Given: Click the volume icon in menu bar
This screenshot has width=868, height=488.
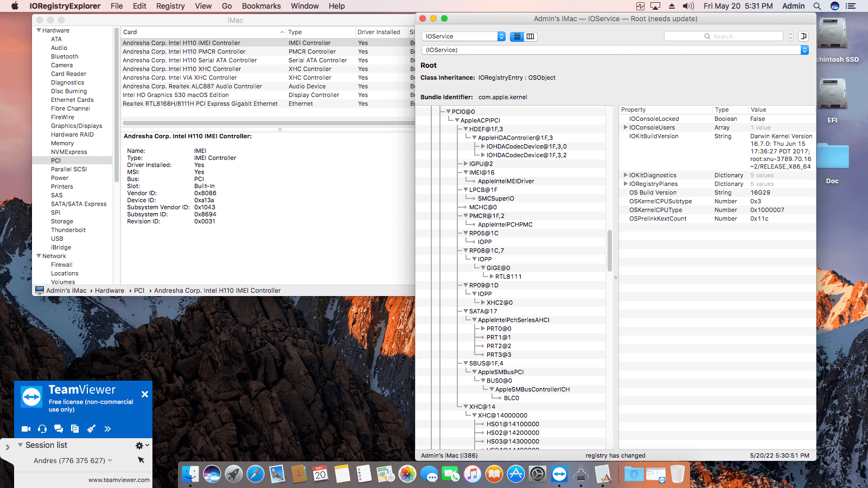Looking at the screenshot, I should 688,6.
